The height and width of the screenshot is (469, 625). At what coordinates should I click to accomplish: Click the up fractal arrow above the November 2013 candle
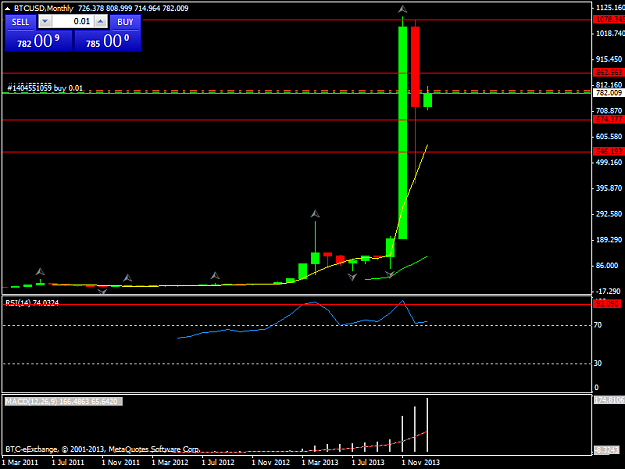403,9
